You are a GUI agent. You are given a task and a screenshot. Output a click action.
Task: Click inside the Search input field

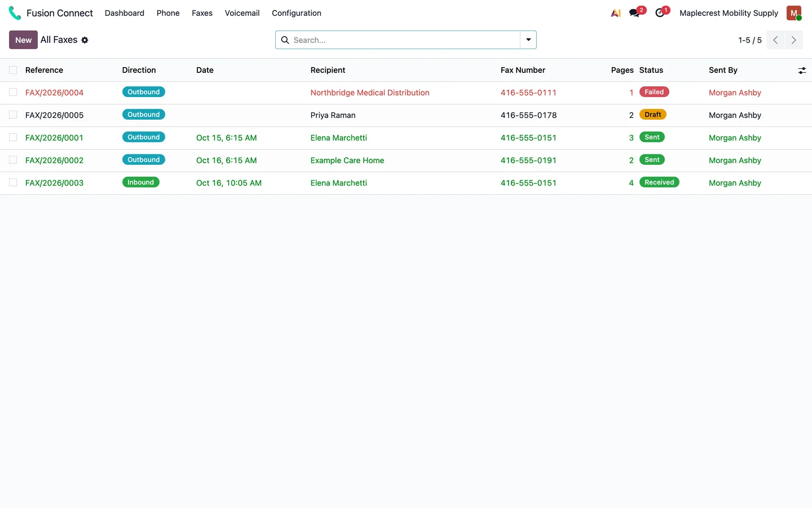405,40
